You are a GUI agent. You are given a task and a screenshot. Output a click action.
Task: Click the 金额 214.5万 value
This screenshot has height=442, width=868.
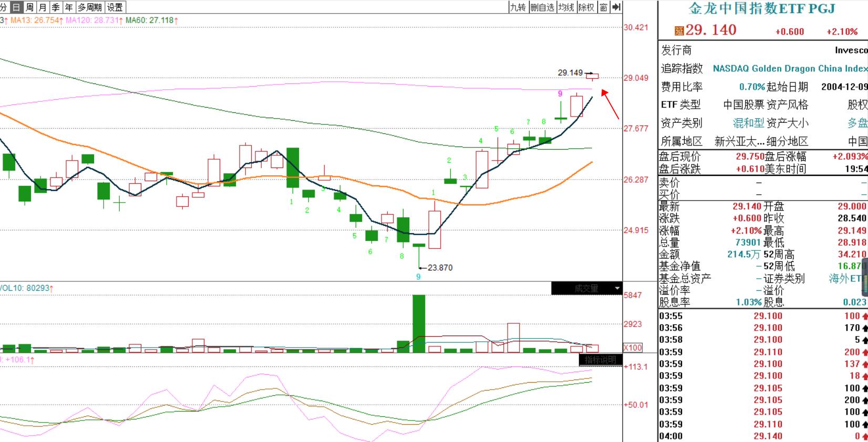(x=744, y=254)
